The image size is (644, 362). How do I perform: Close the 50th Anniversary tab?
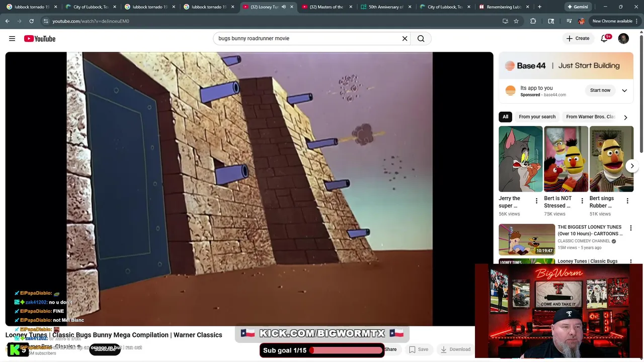(x=410, y=7)
